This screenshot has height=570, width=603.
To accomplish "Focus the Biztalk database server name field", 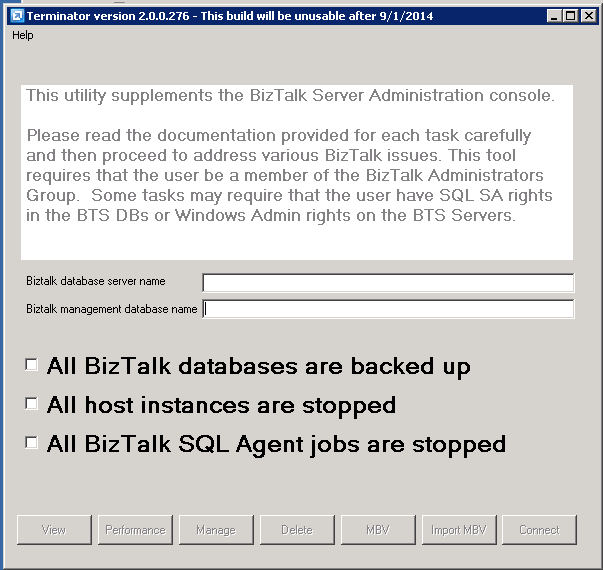I will point(388,283).
